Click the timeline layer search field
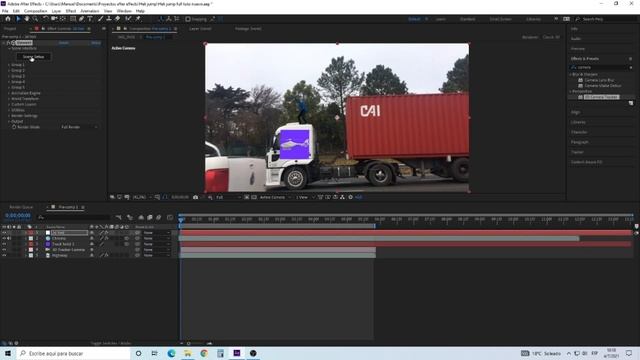 74,218
